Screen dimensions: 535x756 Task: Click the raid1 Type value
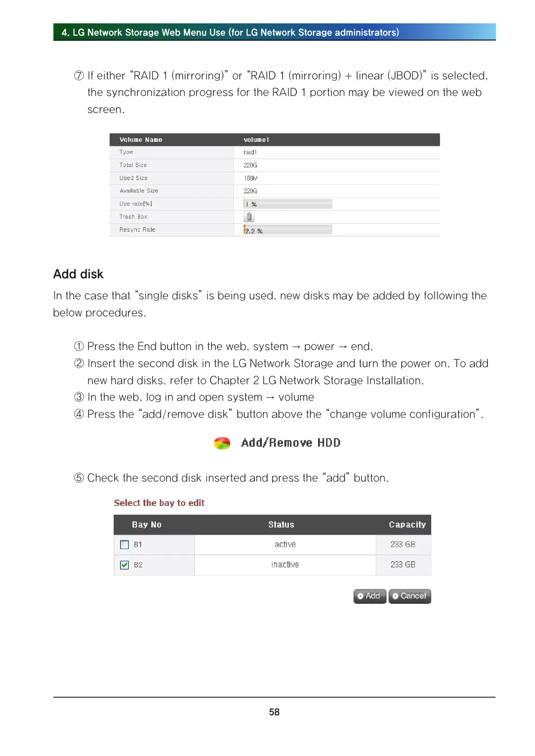tap(250, 152)
